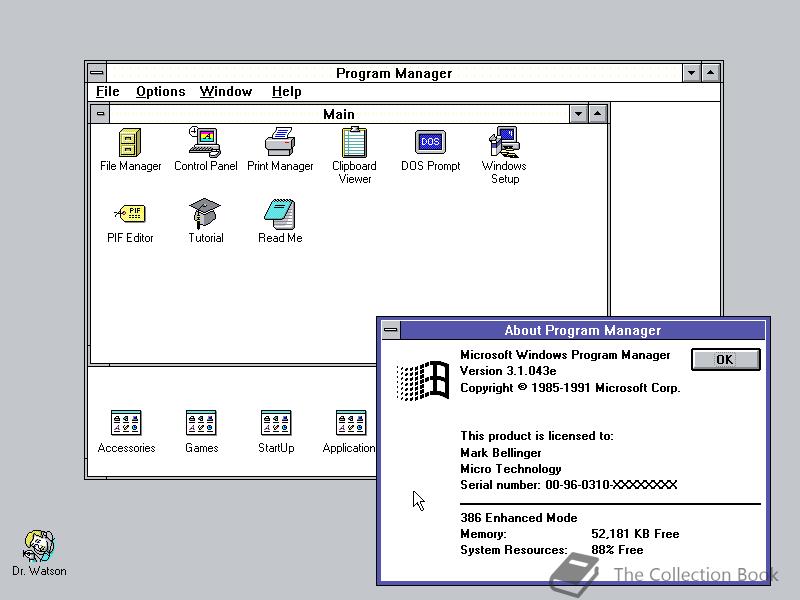The image size is (800, 600).
Task: Minimize the Program Manager window
Action: click(x=691, y=73)
